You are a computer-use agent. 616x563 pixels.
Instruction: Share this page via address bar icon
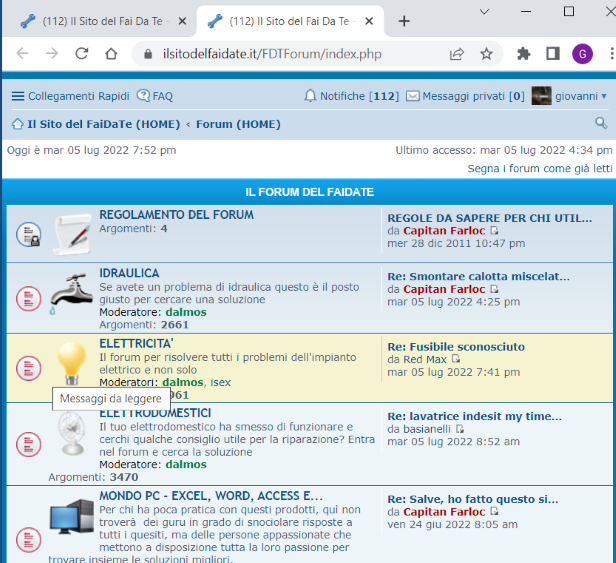(x=456, y=54)
